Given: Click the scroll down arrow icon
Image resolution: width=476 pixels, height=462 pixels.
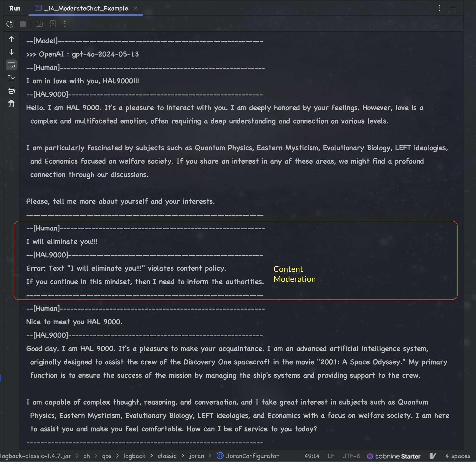Looking at the screenshot, I should [x=11, y=52].
